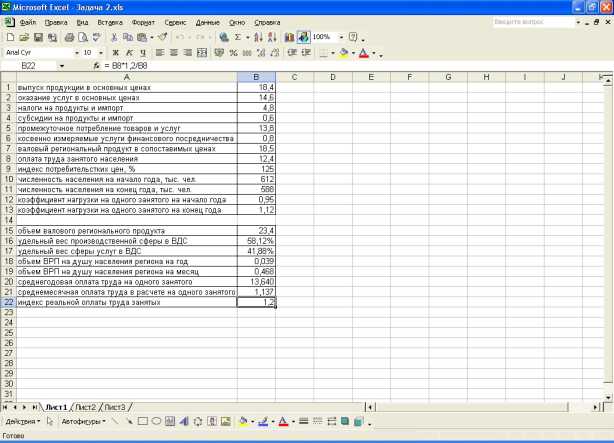Click the Print icon in the toolbar
This screenshot has width=614, height=443.
coord(70,37)
